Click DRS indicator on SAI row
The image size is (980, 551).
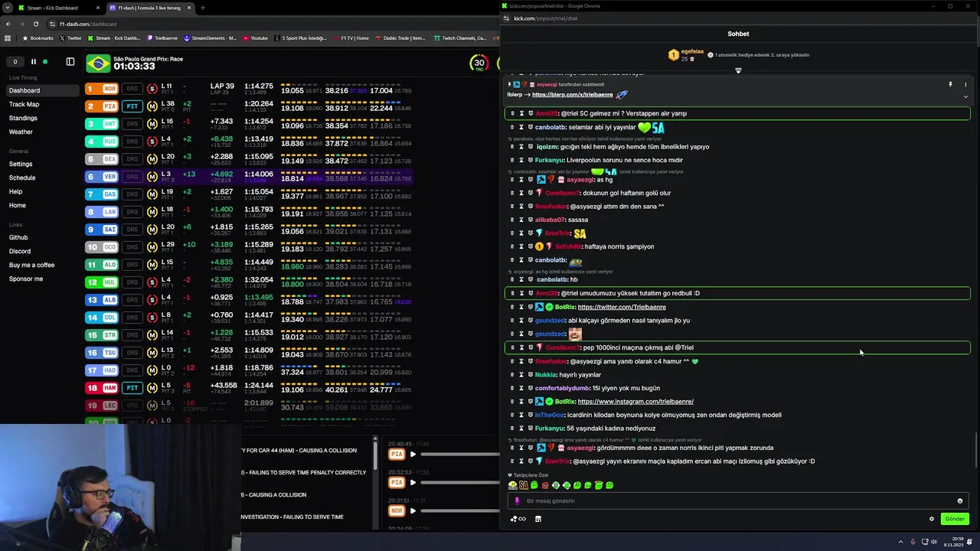[132, 230]
